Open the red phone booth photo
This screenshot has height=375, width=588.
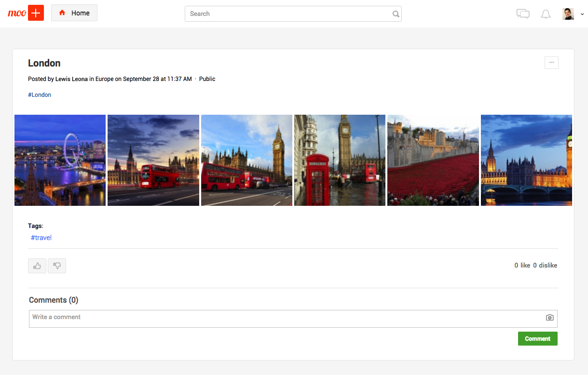click(x=340, y=160)
